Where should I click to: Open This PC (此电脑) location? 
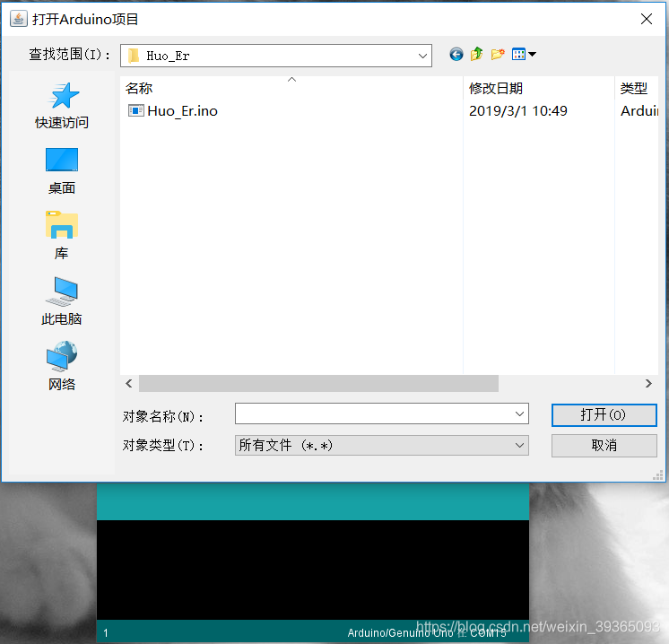(x=62, y=301)
